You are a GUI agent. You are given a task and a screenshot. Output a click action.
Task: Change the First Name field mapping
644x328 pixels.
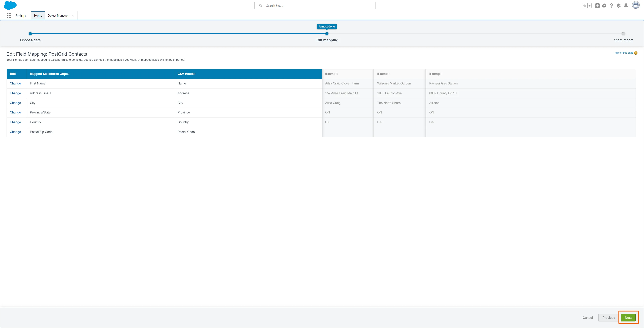[x=15, y=83]
